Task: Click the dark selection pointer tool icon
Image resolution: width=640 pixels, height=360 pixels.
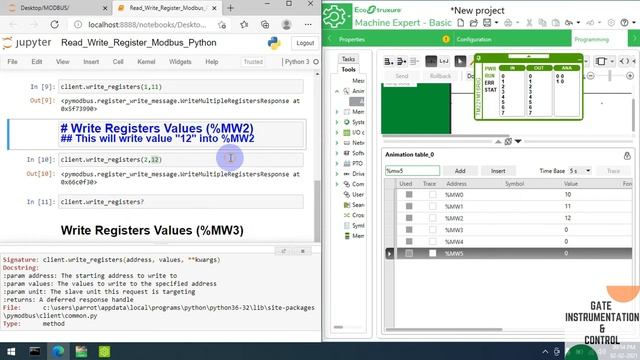Action: point(460,61)
